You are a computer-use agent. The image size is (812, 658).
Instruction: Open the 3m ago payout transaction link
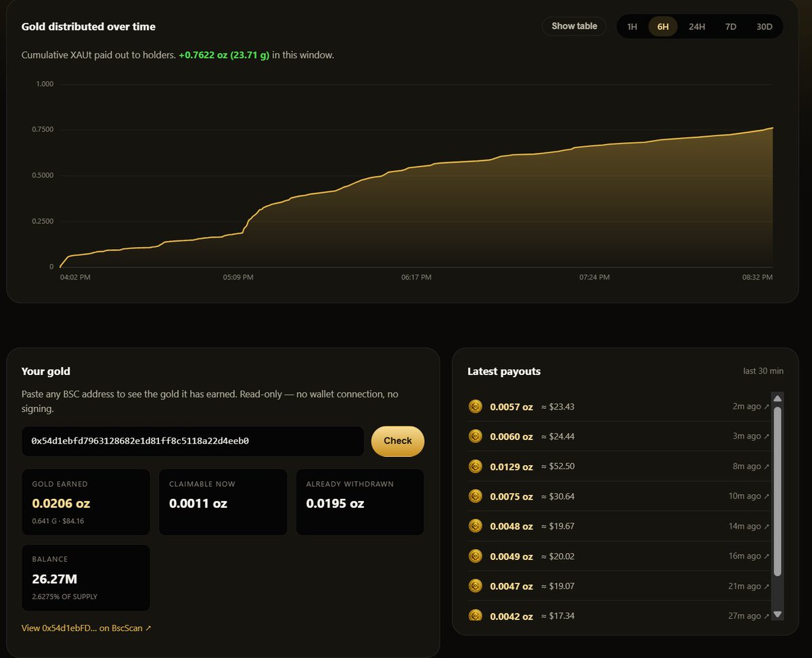click(750, 437)
